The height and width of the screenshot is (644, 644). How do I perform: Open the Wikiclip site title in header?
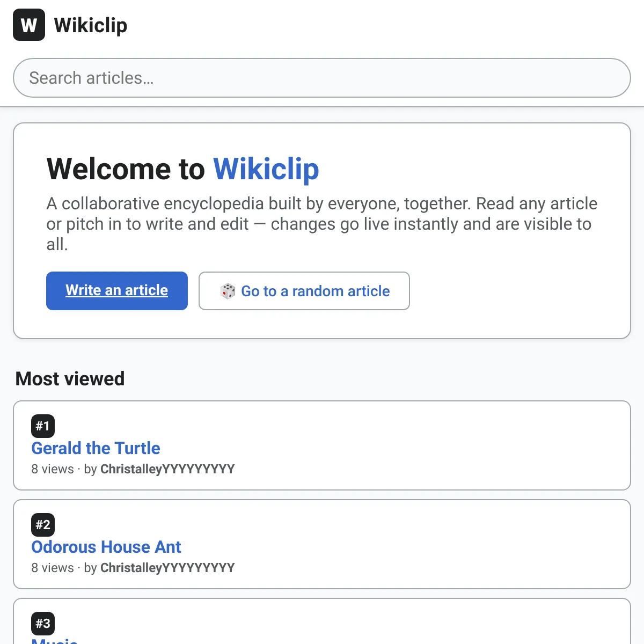pyautogui.click(x=91, y=25)
